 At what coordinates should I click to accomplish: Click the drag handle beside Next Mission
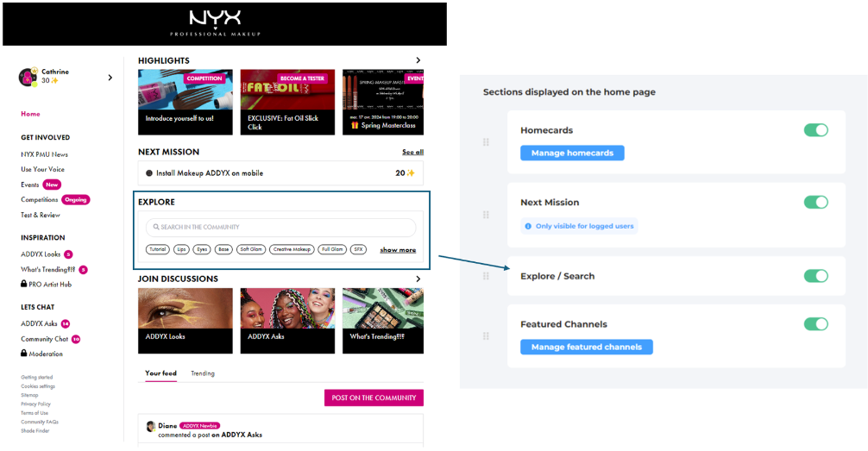pos(486,215)
